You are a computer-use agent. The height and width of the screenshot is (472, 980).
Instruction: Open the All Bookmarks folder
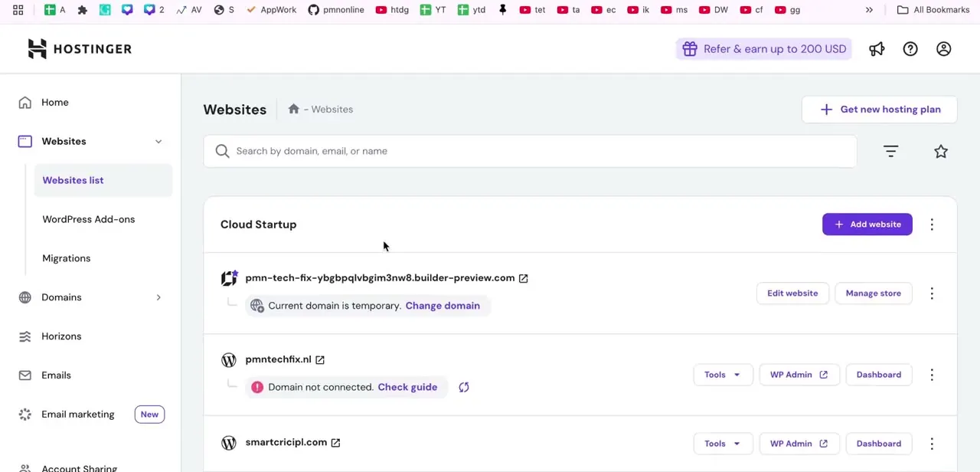point(933,10)
